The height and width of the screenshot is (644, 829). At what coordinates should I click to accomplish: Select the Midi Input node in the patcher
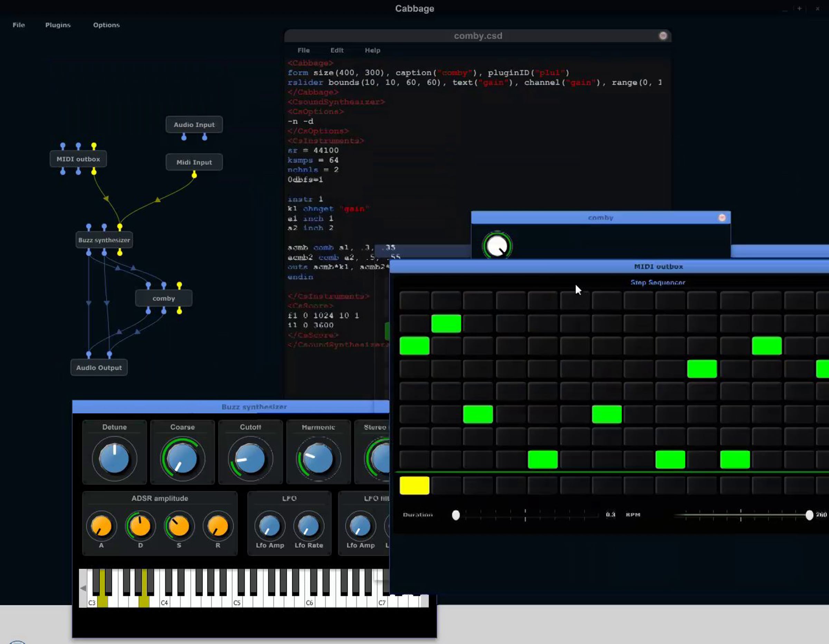point(194,162)
